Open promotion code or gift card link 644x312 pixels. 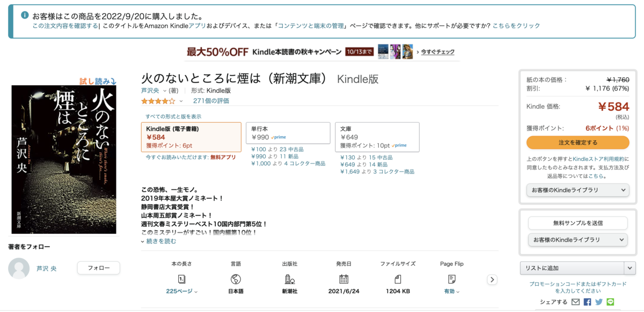pyautogui.click(x=577, y=287)
